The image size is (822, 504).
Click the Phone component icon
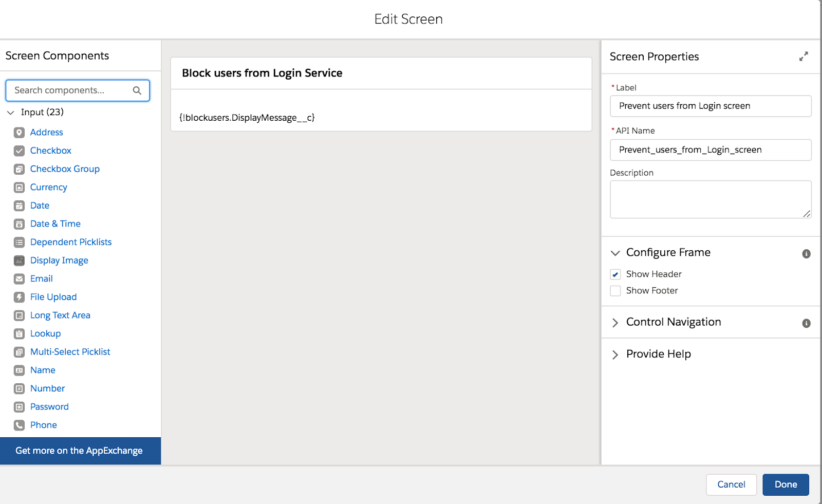click(x=19, y=425)
